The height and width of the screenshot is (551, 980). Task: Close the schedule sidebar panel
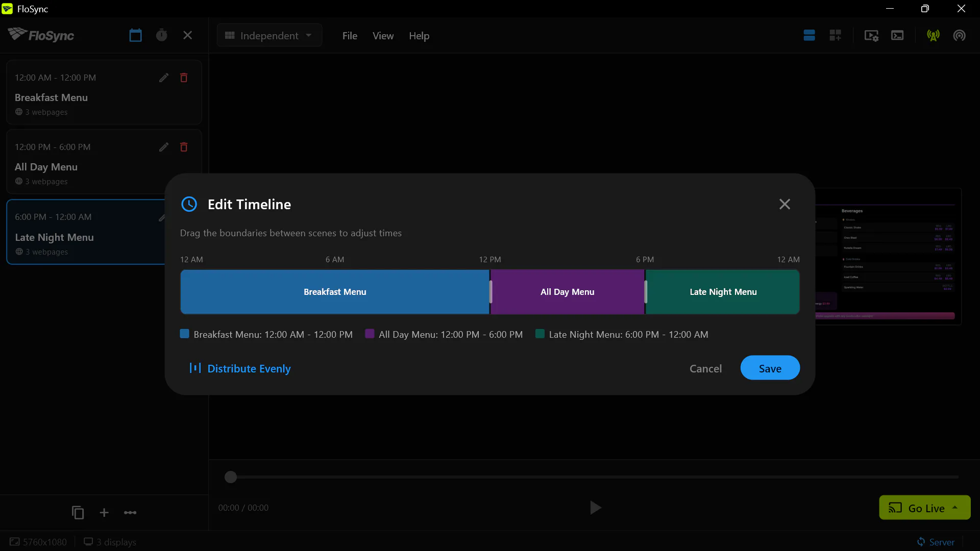(x=187, y=35)
